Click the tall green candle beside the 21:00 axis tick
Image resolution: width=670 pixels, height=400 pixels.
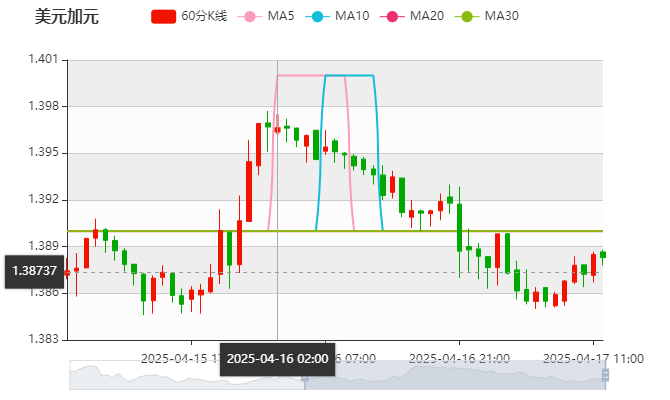point(459,228)
